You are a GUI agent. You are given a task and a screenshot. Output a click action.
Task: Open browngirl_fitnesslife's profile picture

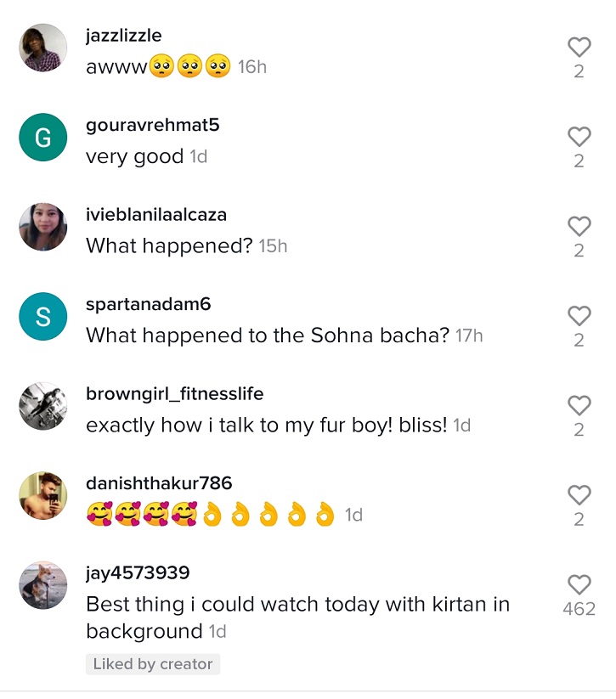(42, 406)
